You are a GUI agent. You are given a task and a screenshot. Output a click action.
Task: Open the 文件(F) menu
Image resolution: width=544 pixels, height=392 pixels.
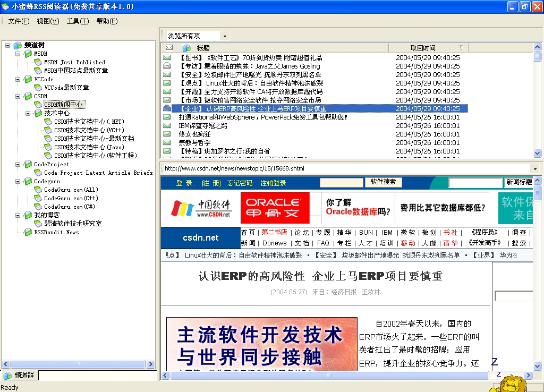coord(19,21)
